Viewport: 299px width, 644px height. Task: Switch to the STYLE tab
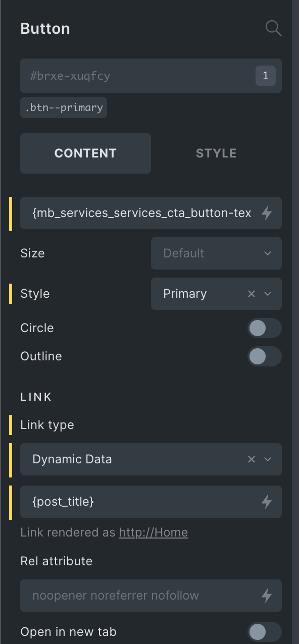(x=216, y=153)
